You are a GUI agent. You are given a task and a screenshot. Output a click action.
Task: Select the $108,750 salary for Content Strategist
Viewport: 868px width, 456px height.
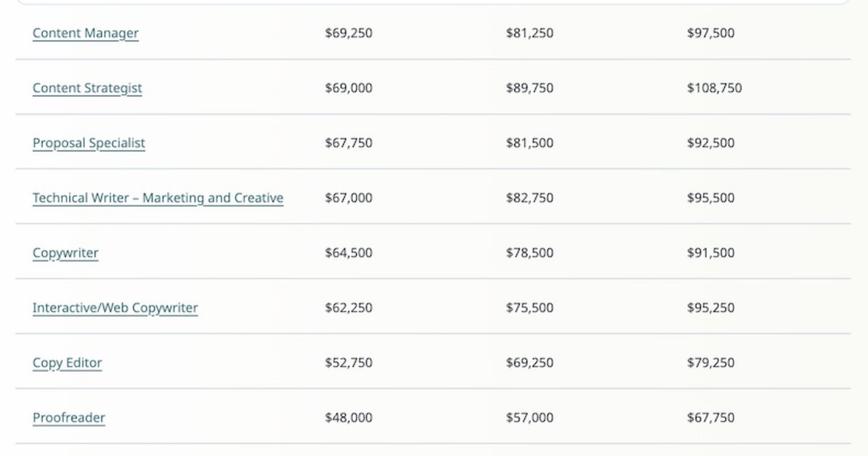click(x=715, y=88)
